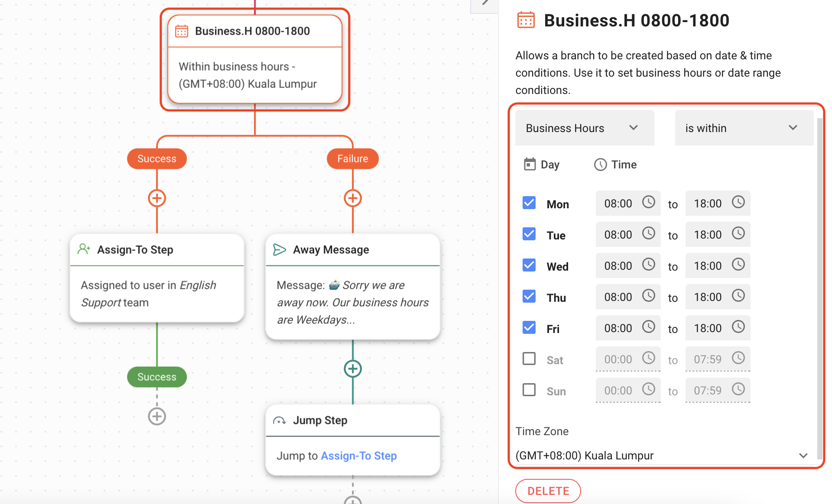Viewport: 832px width, 504px height.
Task: Open clock picker for Mon end time
Action: pyautogui.click(x=738, y=202)
